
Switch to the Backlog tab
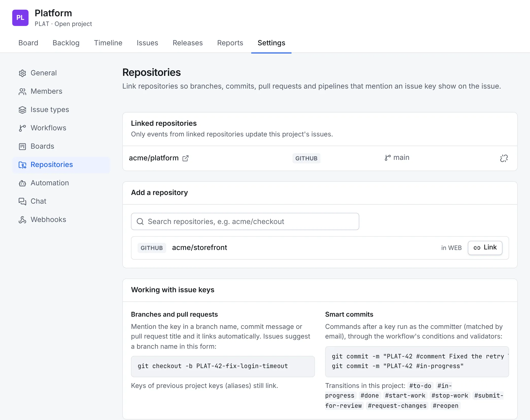[x=66, y=43]
